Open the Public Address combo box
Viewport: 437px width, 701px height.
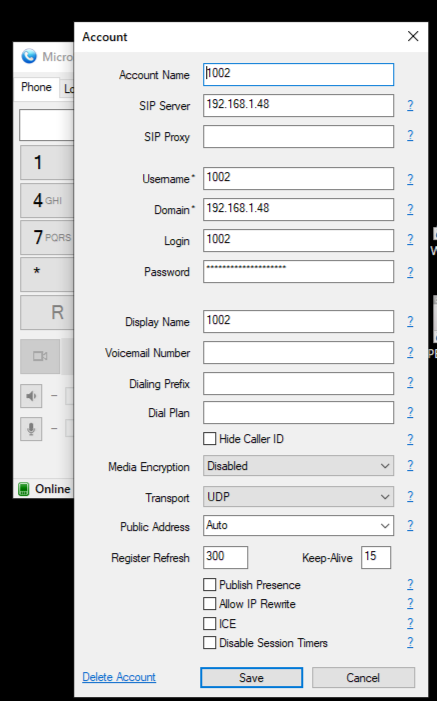(x=298, y=525)
